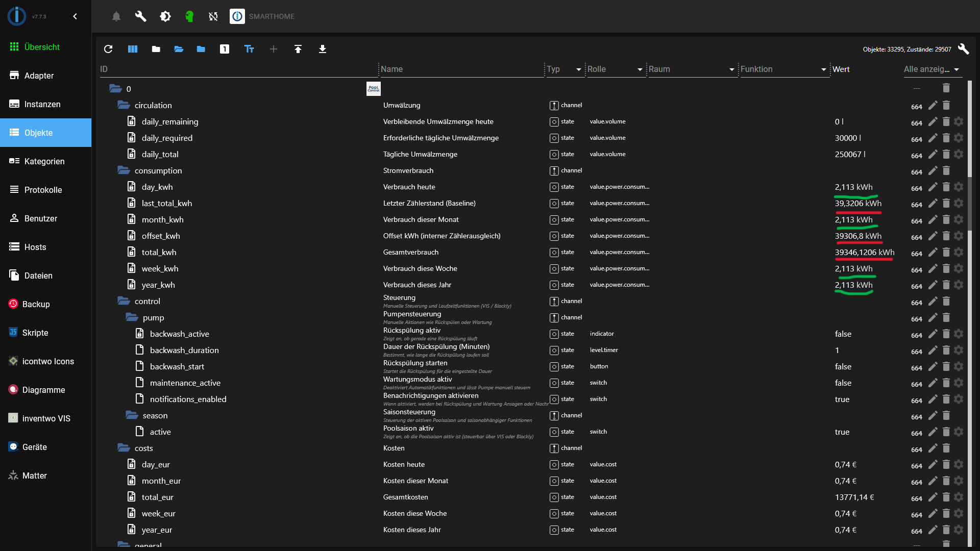Image resolution: width=980 pixels, height=551 pixels.
Task: Toggle notifications_enabled true value
Action: tap(842, 399)
